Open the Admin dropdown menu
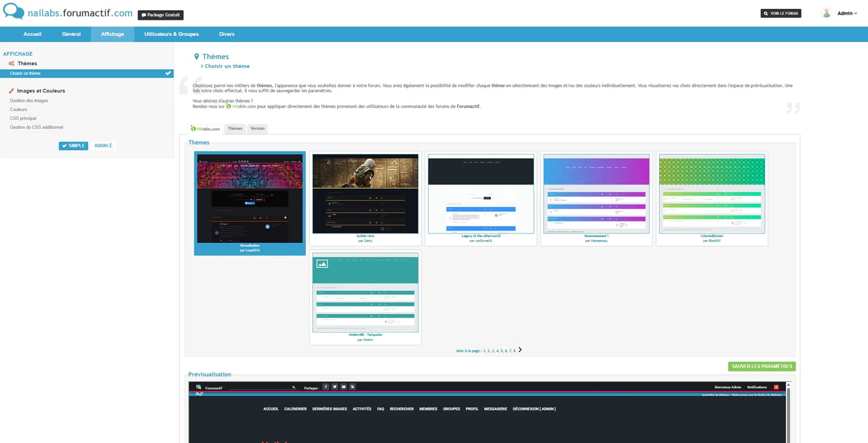 coord(847,13)
